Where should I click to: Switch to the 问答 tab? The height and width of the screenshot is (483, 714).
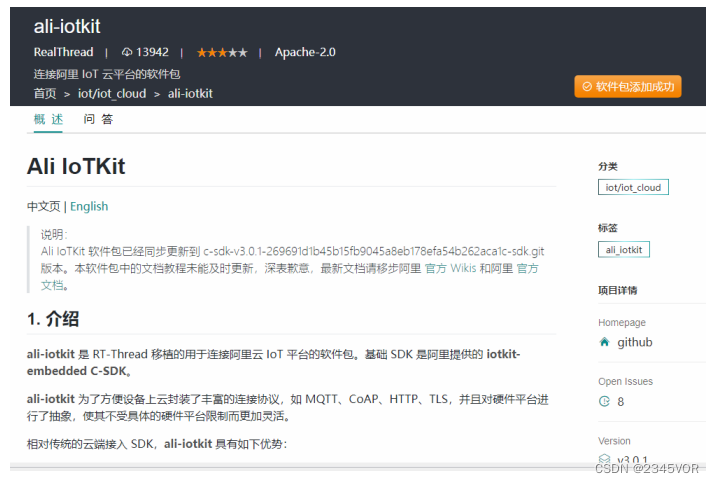click(98, 119)
